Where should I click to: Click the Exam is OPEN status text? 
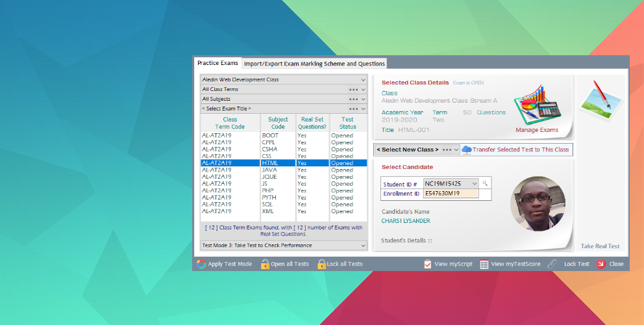pos(468,83)
